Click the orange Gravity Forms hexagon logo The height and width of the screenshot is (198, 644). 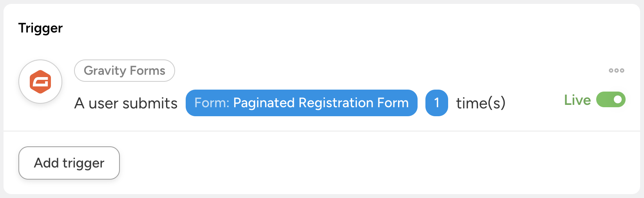point(40,82)
